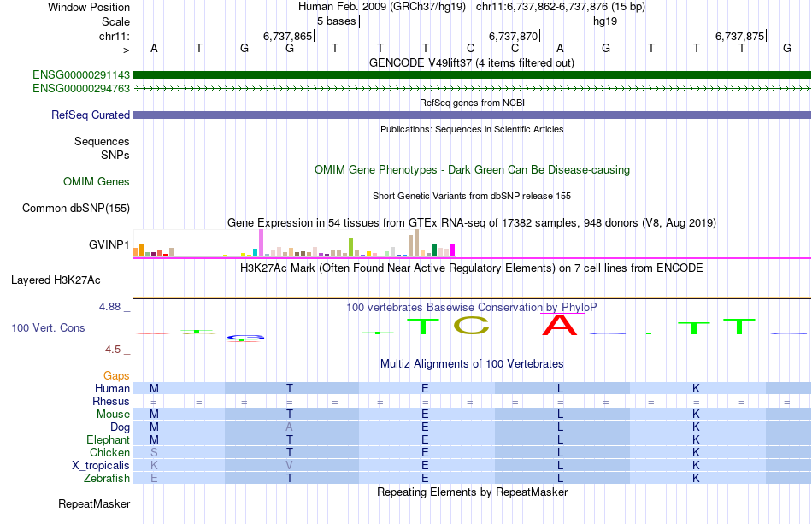Click the green arrowed ENSG00000294763 intron line

click(x=472, y=89)
